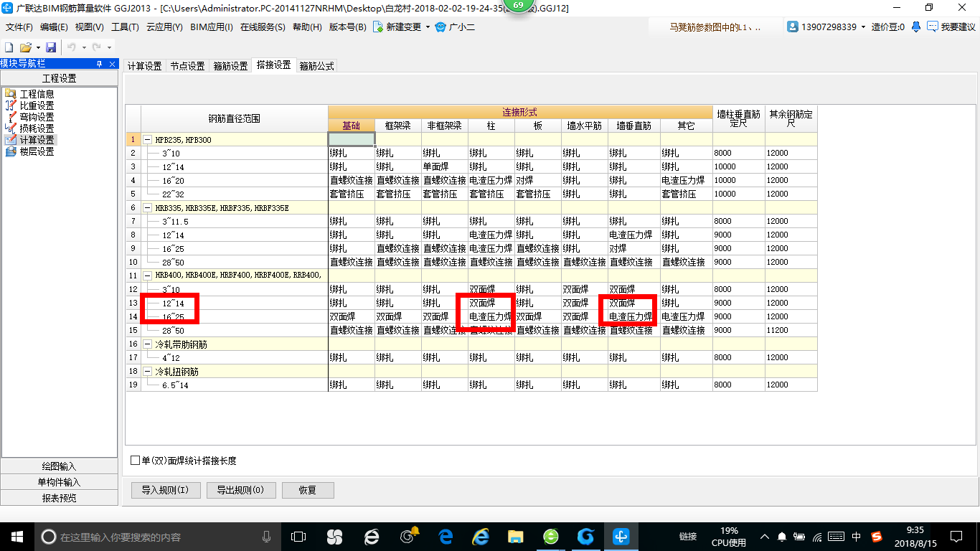Open Microsoft Edge from the taskbar
The image size is (980, 551).
pos(445,536)
